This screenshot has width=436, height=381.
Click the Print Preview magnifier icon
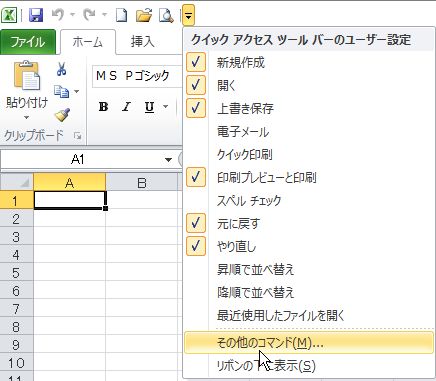pyautogui.click(x=166, y=15)
